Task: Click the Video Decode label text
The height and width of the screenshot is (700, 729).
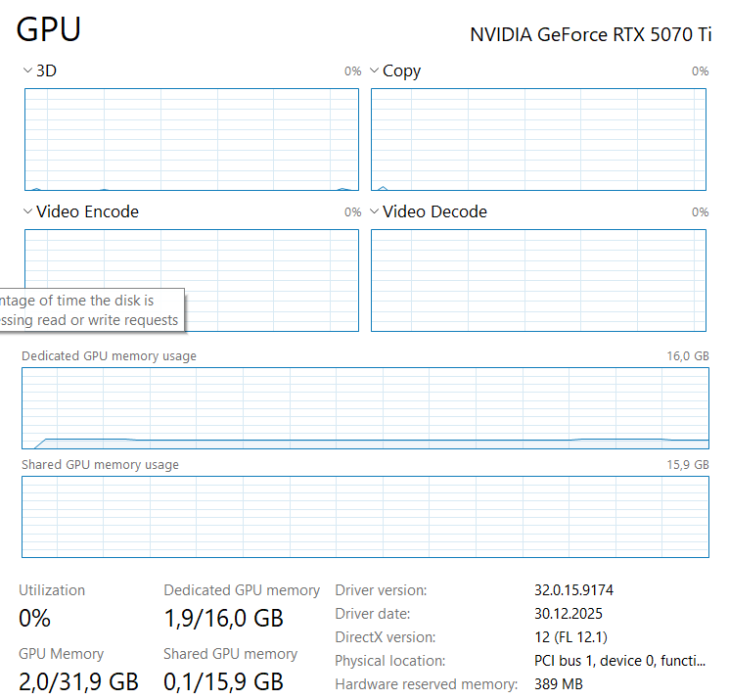Action: click(x=434, y=211)
